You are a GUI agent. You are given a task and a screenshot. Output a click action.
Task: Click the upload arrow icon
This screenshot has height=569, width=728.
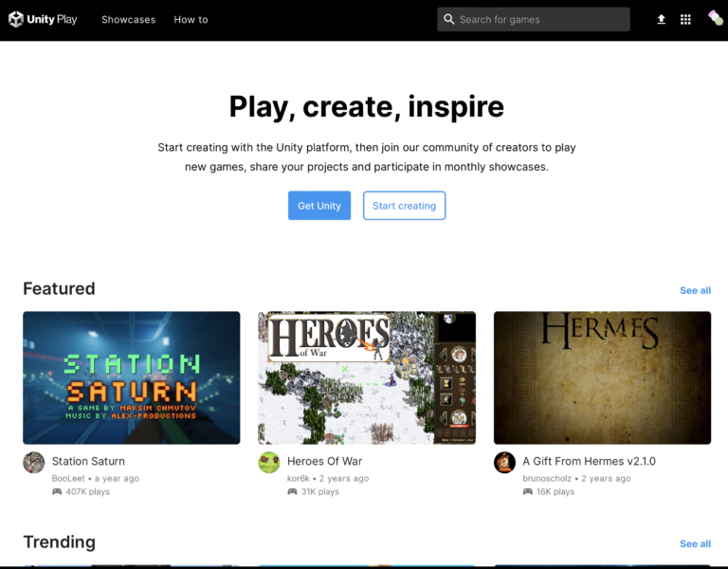click(x=662, y=19)
